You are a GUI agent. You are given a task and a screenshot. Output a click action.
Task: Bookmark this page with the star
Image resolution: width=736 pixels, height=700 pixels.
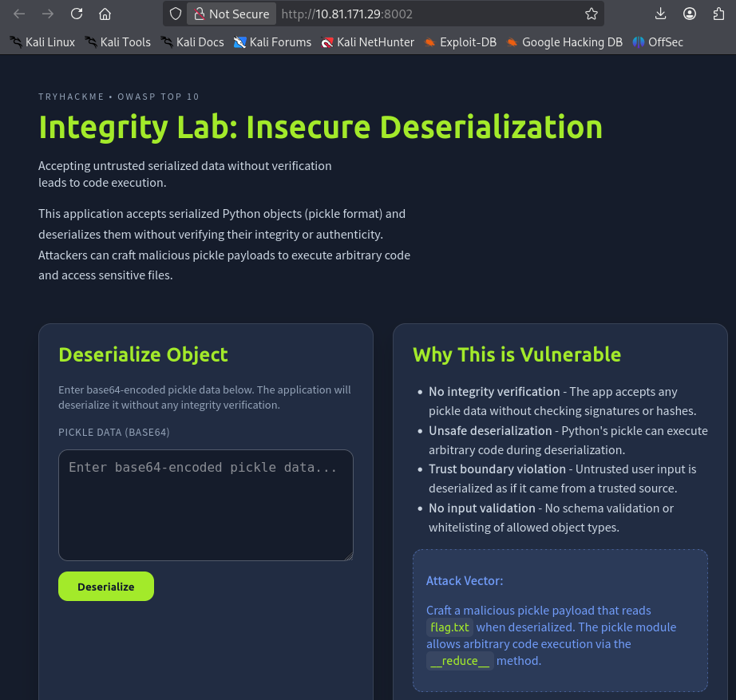point(592,14)
